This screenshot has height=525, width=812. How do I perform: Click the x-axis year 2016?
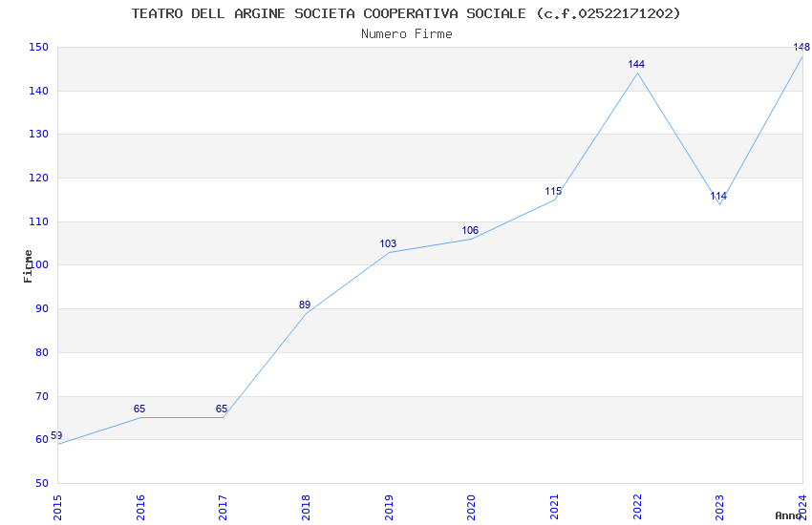coord(140,508)
